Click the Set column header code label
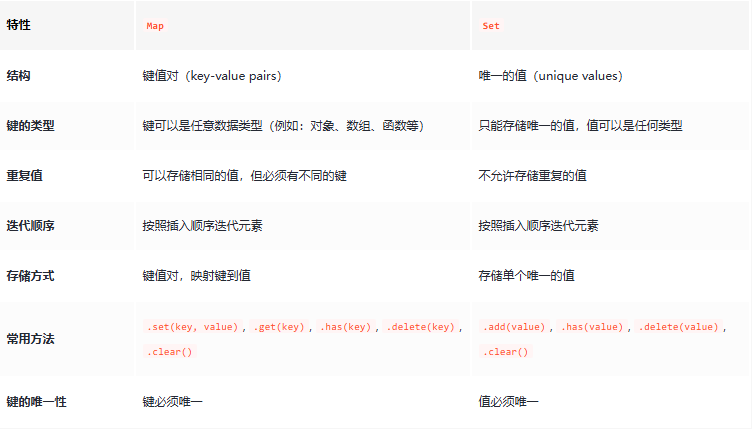Viewport: 752px width, 429px height. point(491,26)
